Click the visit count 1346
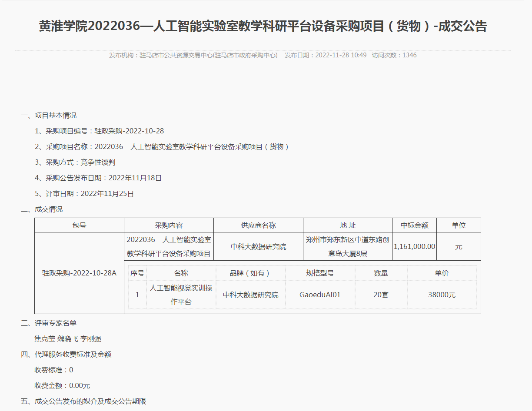The height and width of the screenshot is (411, 532). click(x=409, y=55)
